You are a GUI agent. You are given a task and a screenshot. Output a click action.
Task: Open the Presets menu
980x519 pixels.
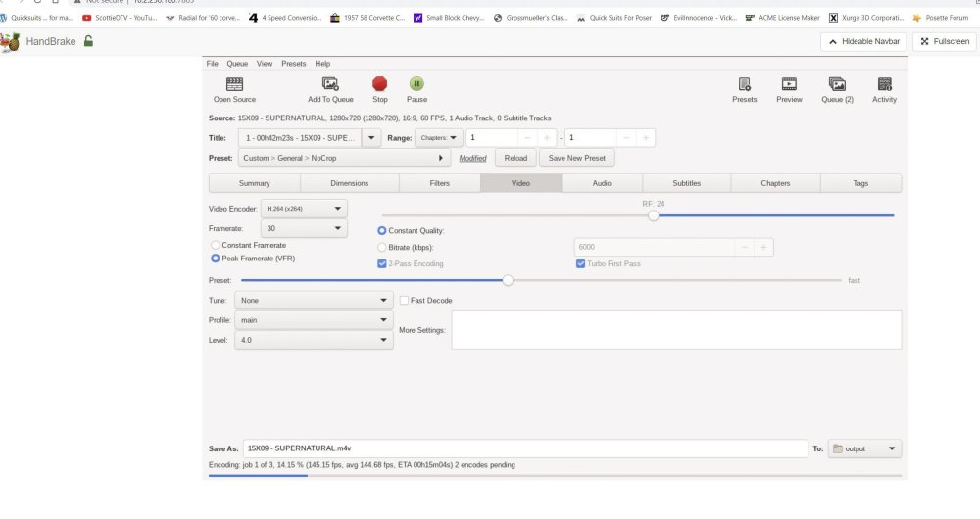(294, 64)
